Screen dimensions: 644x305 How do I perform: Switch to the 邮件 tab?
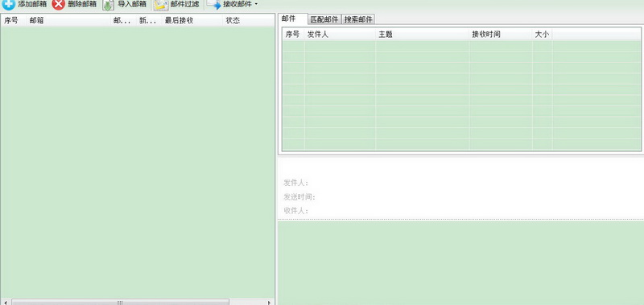click(293, 19)
